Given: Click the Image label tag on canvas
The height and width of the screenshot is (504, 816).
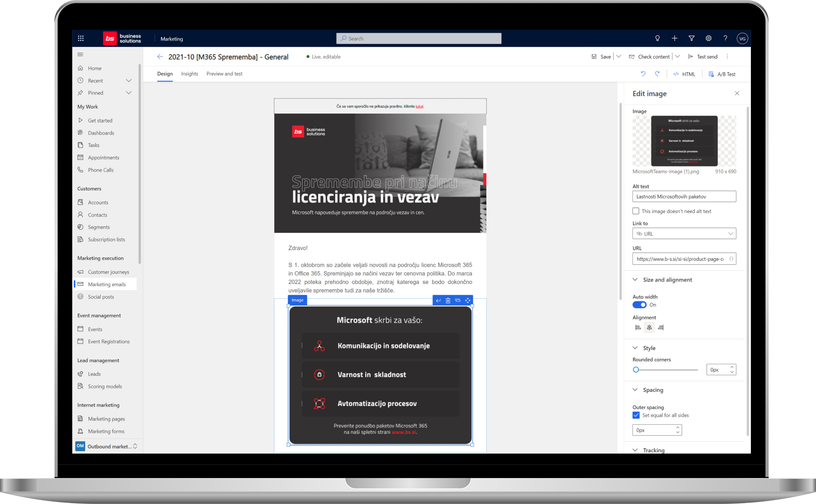Looking at the screenshot, I should [x=297, y=300].
